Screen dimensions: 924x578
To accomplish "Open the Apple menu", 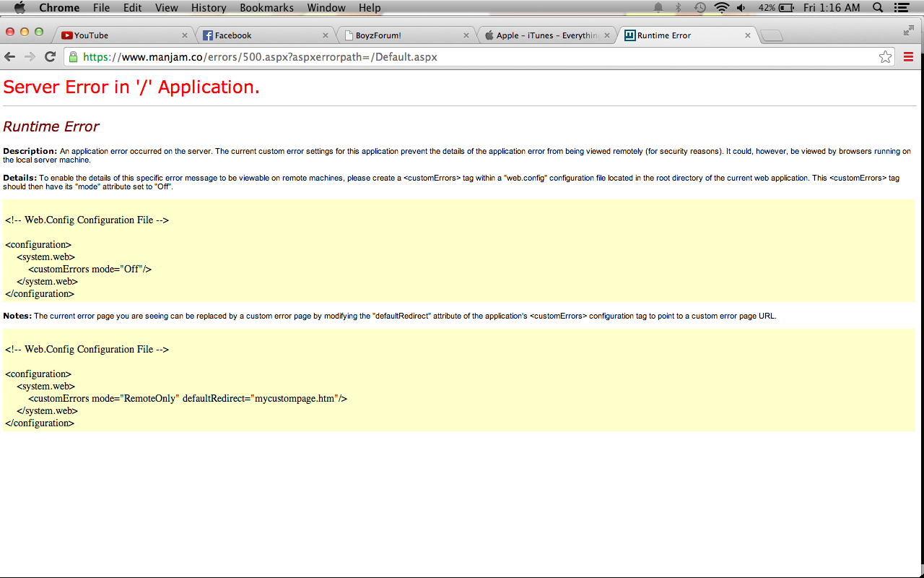I will pyautogui.click(x=19, y=8).
